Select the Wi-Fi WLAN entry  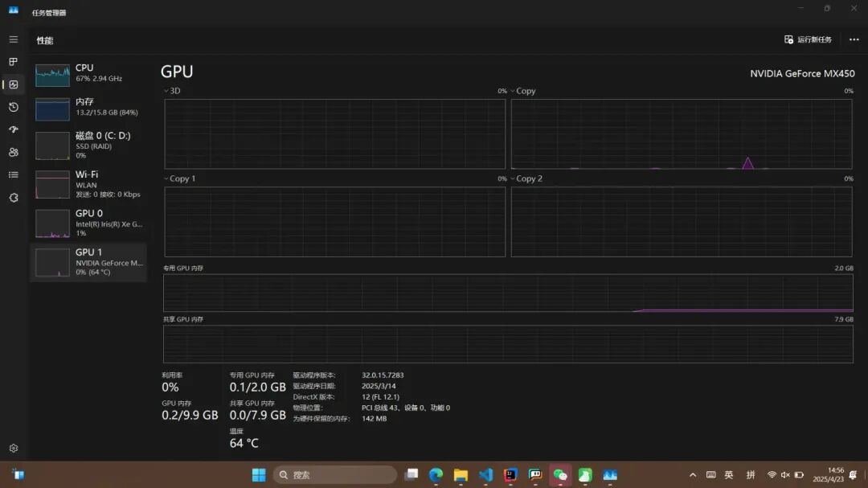(x=88, y=184)
